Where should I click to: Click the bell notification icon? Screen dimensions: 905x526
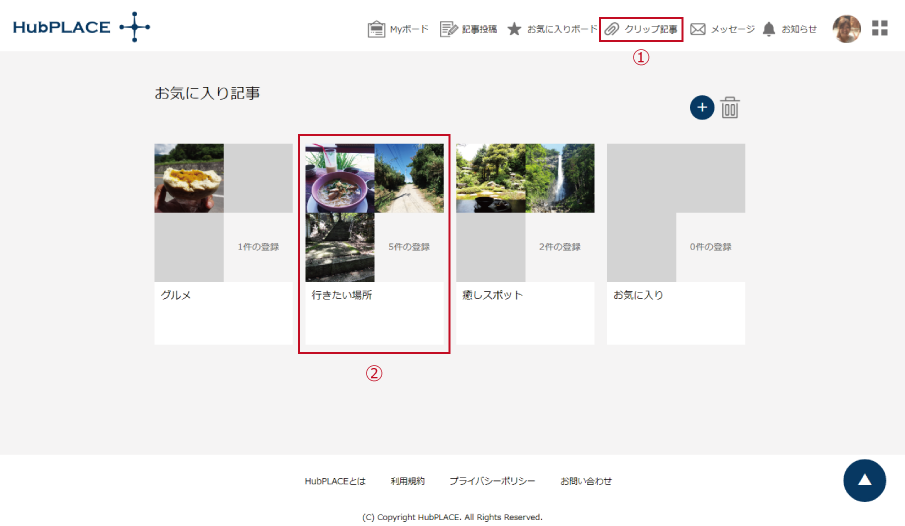click(769, 29)
